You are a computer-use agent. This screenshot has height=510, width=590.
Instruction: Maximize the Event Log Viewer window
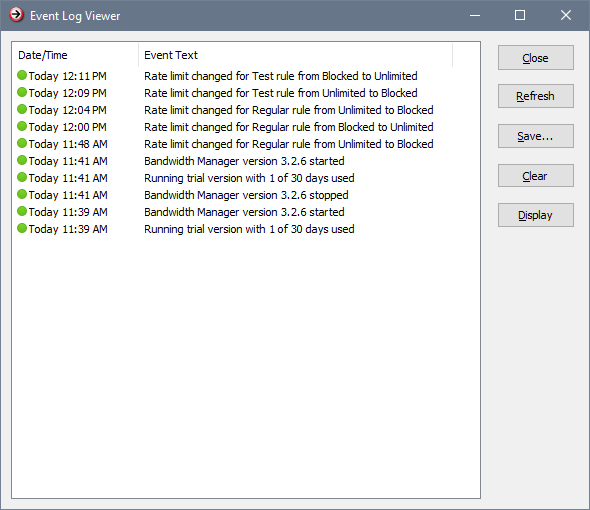[520, 15]
